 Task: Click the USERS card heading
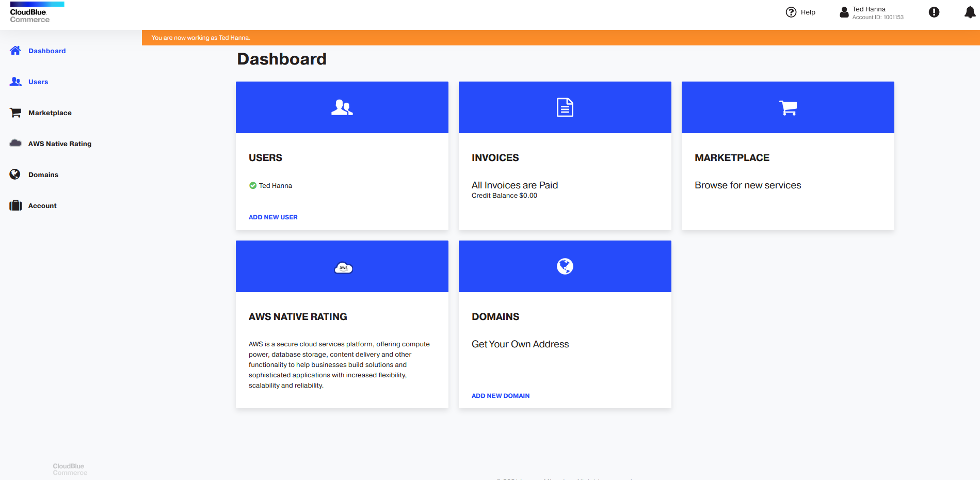pos(265,158)
